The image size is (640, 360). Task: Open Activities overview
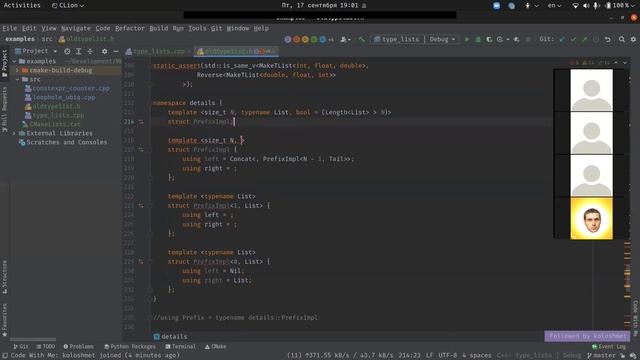(22, 5)
